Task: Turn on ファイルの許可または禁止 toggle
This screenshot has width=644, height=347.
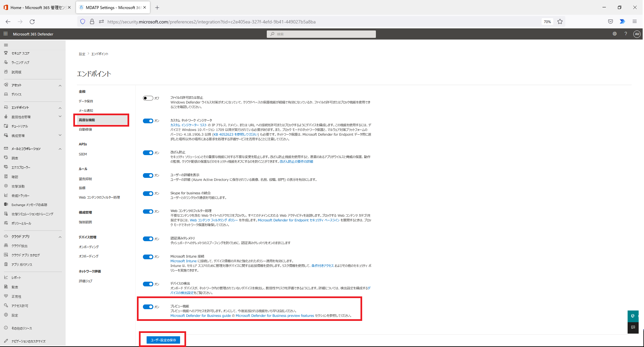Action: [x=148, y=98]
